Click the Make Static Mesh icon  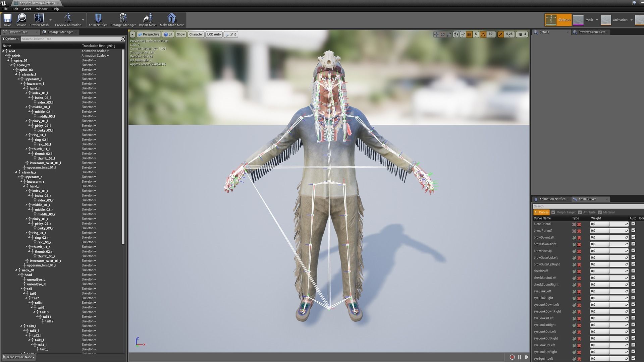[x=172, y=20]
